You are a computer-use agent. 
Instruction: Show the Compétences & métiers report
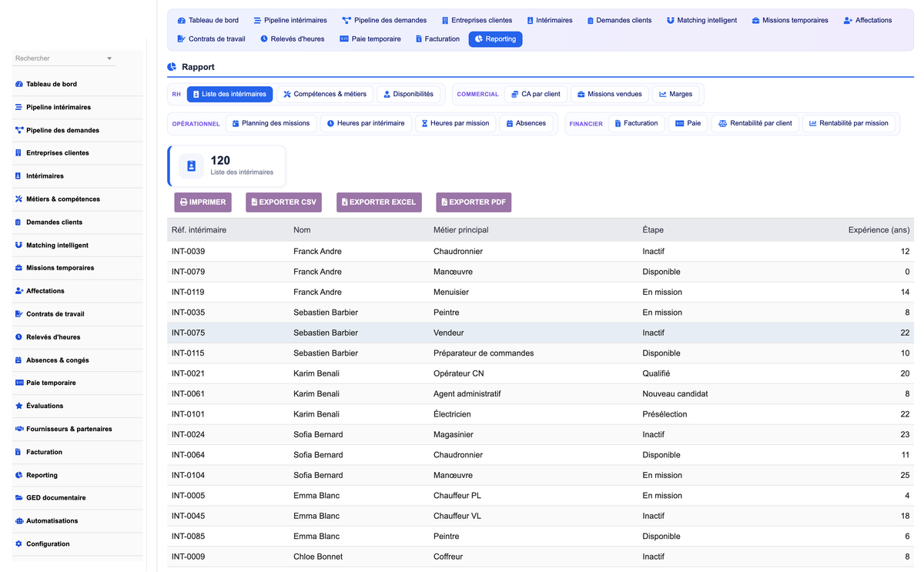coord(325,94)
